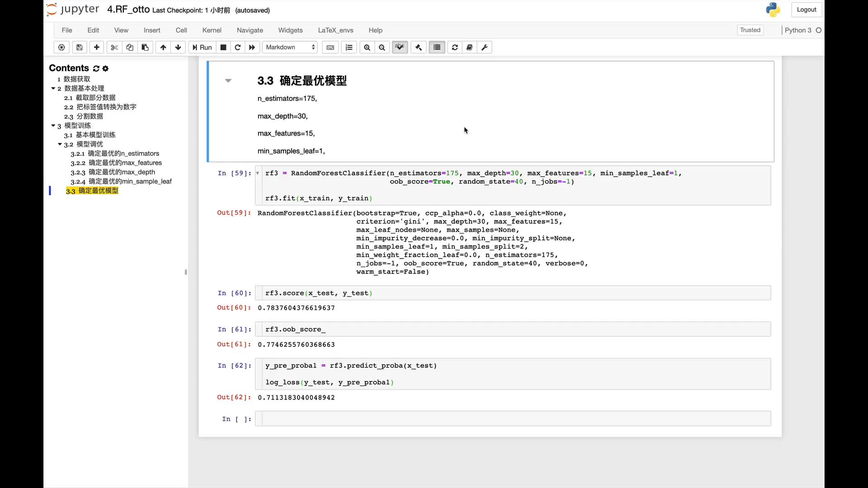Image resolution: width=868 pixels, height=488 pixels.
Task: Jump to 3.2.4 确定最优的min_sample_leaf
Action: (x=121, y=181)
